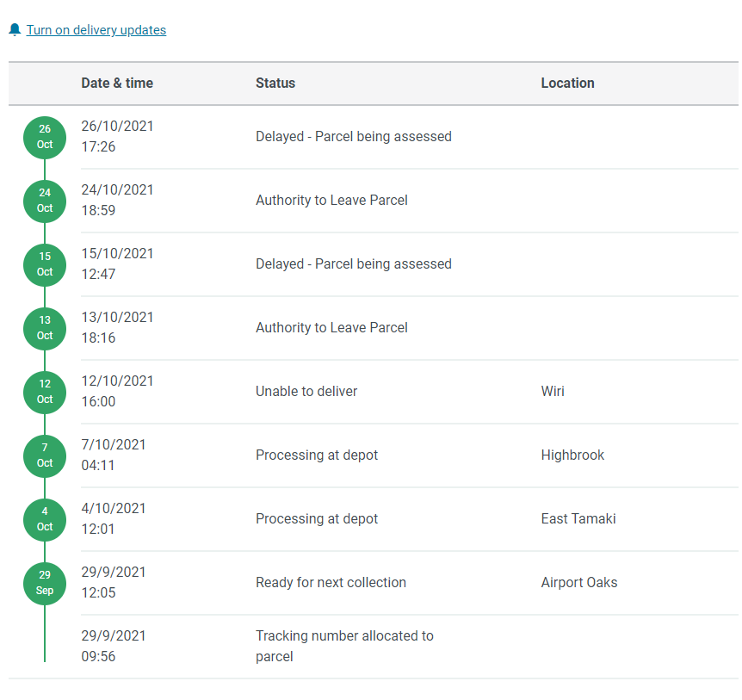Click the 12/10/2021 16:00 date cell
This screenshot has width=742, height=700.
pos(117,391)
